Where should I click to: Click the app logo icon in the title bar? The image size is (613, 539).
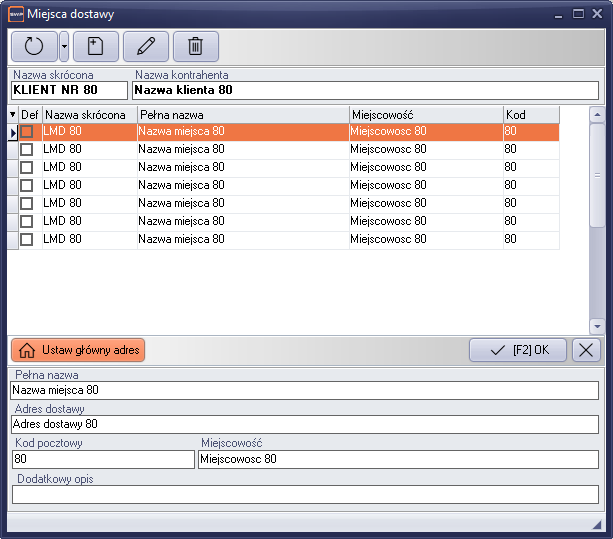click(15, 15)
